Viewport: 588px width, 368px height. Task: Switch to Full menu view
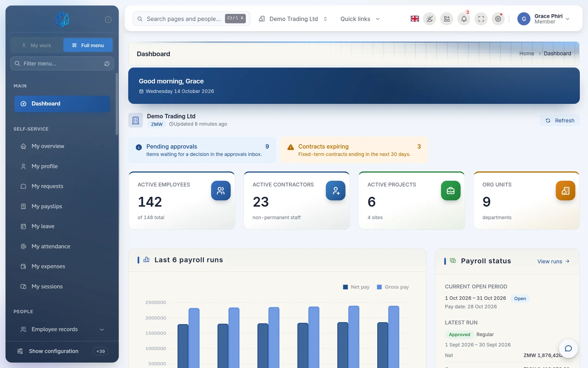tap(88, 45)
